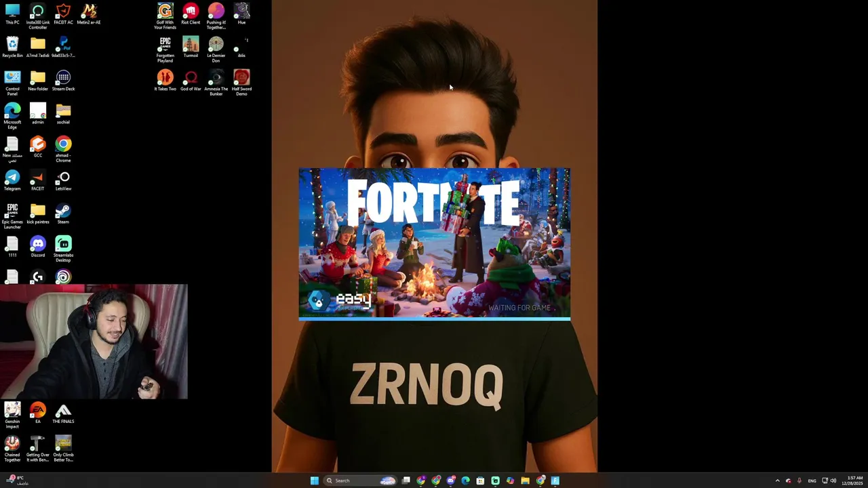
Task: Click the microphone tray icon
Action: (x=800, y=481)
